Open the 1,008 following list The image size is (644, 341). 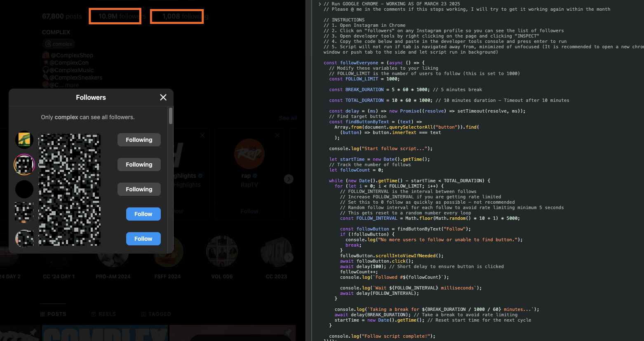pos(177,16)
